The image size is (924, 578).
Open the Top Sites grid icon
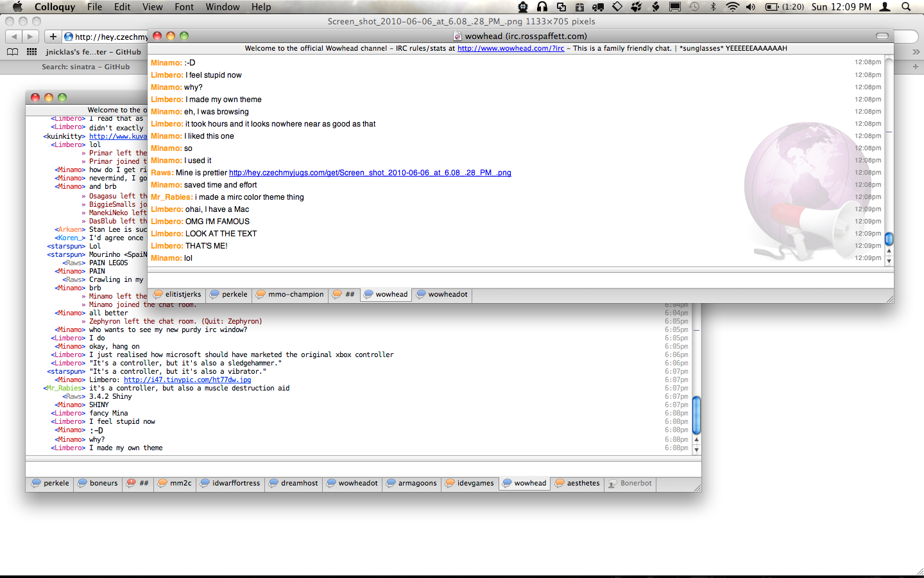(x=31, y=52)
